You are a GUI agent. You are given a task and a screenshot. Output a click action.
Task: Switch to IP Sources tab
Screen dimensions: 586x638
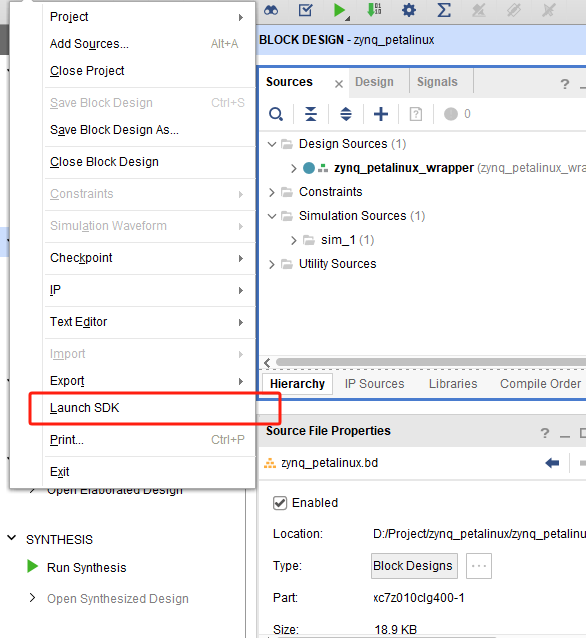[374, 384]
